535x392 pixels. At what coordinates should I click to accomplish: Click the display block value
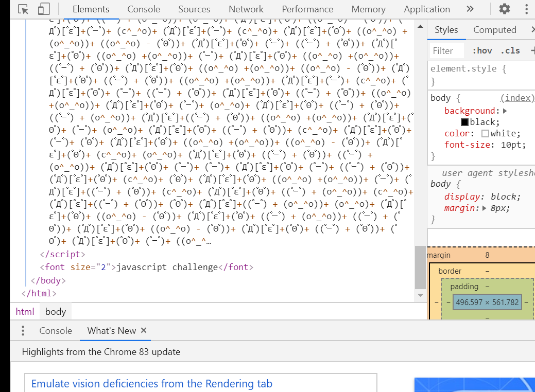[x=505, y=197]
